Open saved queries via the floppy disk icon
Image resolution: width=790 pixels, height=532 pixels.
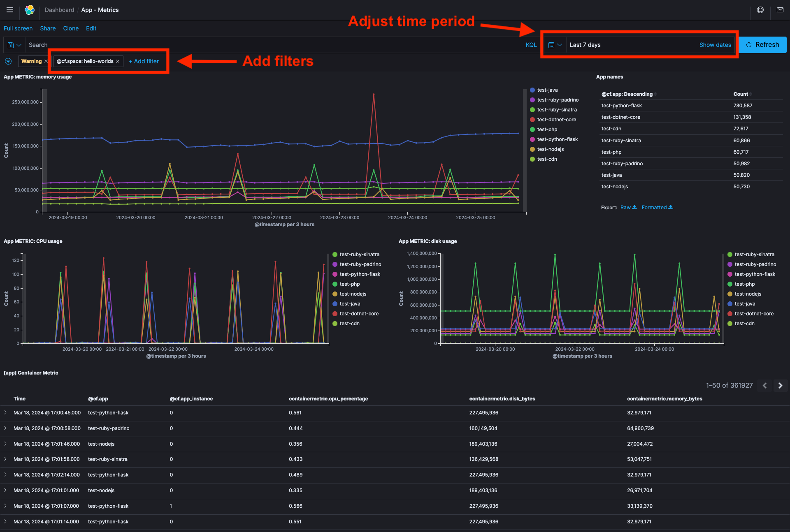pos(10,45)
